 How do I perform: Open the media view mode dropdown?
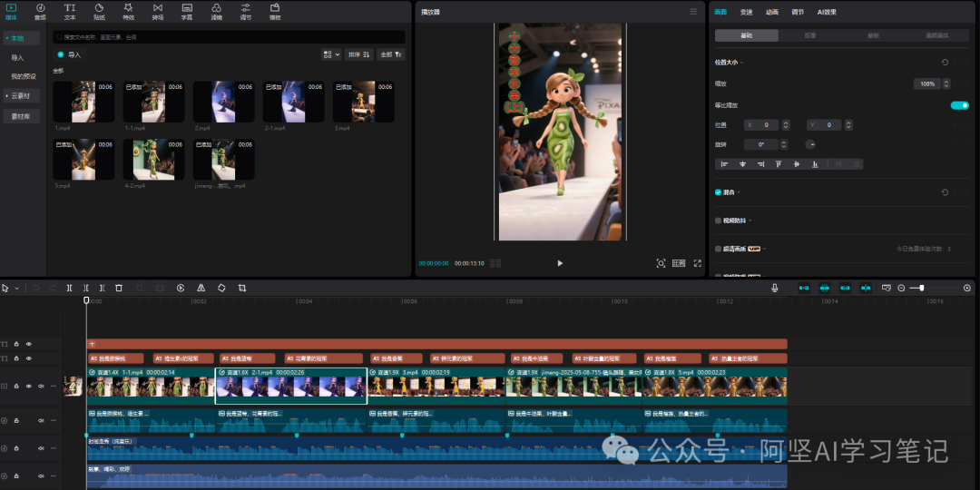tap(331, 54)
